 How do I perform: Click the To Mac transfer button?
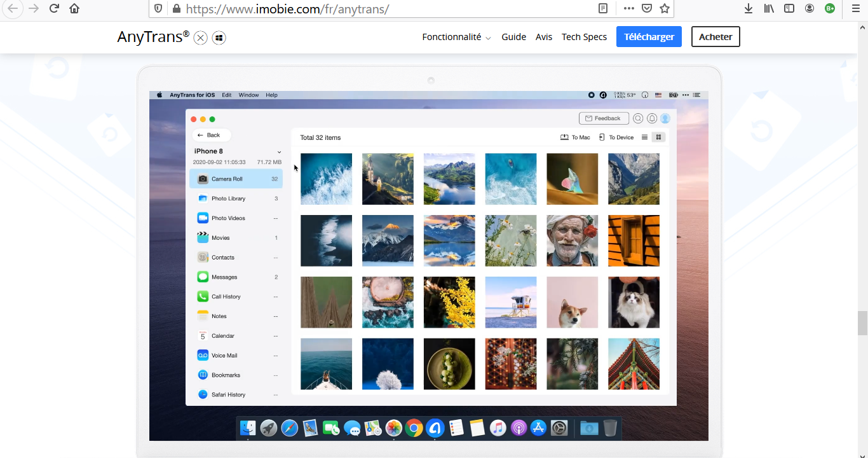click(575, 137)
